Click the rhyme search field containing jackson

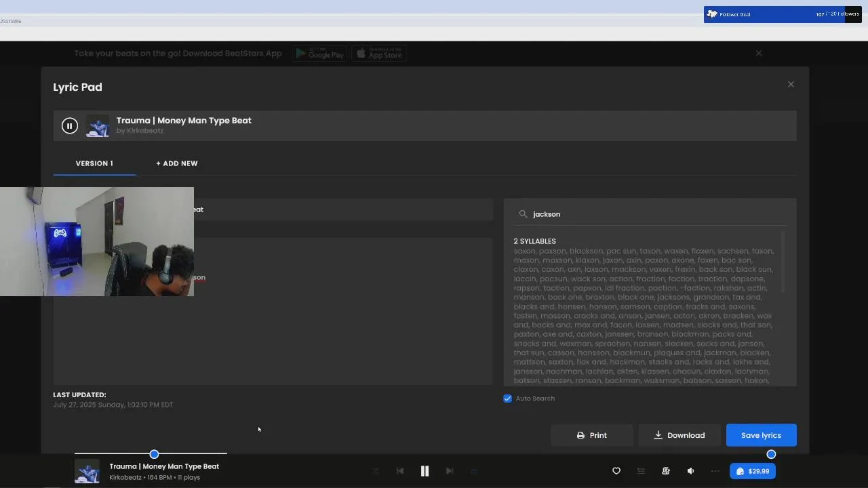650,214
